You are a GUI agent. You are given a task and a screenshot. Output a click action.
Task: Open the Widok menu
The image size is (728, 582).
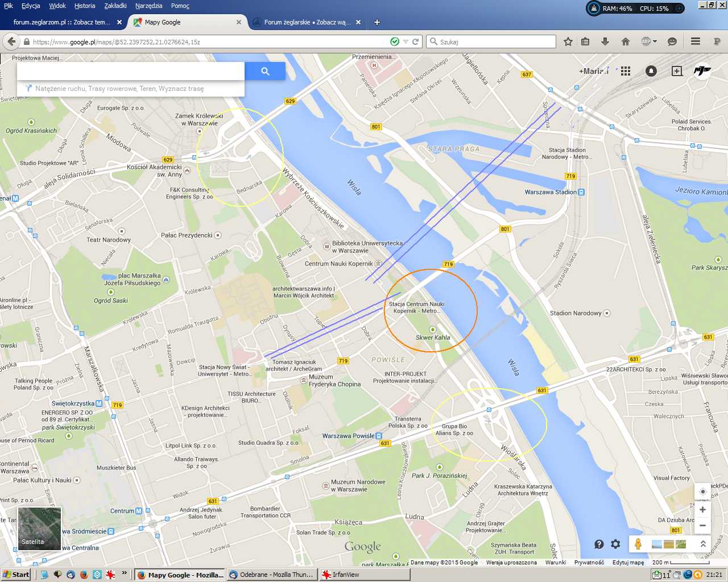(57, 6)
